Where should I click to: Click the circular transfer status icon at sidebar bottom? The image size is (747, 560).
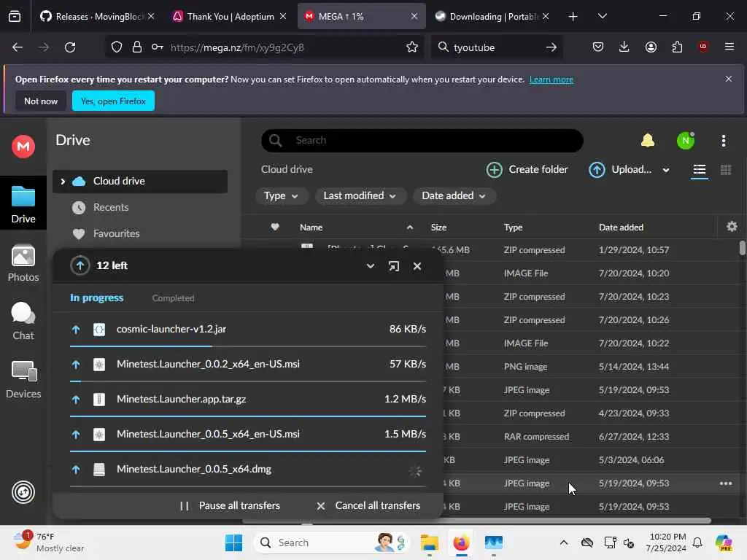(23, 492)
